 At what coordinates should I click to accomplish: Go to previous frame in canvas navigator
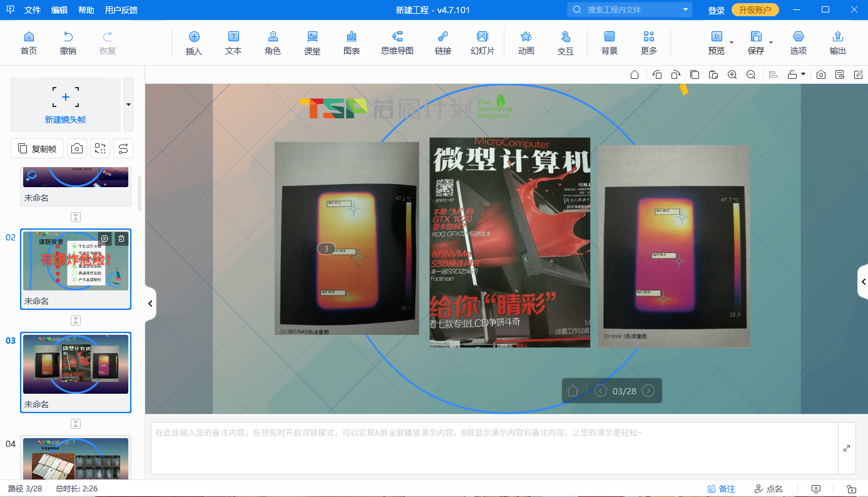tap(601, 391)
